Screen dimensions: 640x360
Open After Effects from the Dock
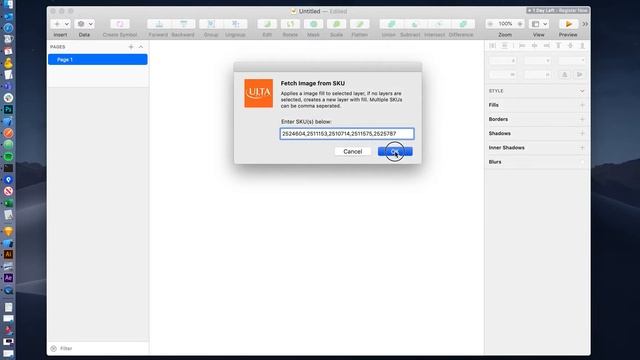point(8,278)
